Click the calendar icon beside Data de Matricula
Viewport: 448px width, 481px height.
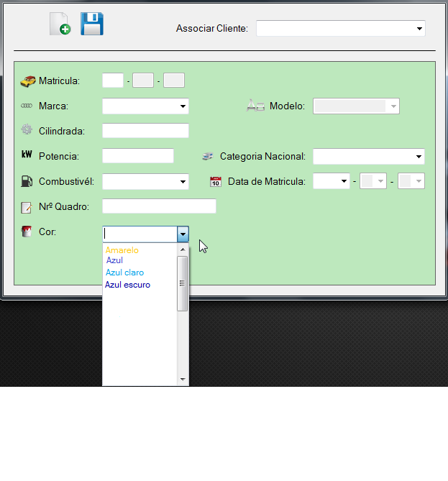click(x=216, y=181)
